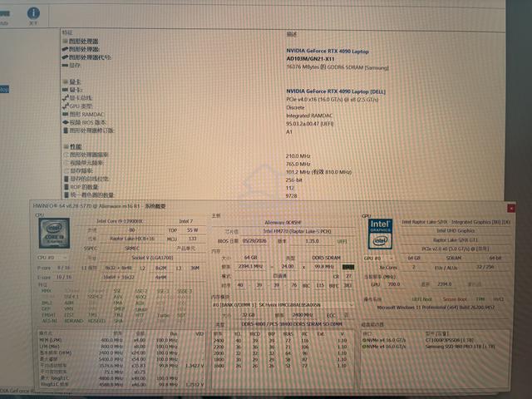Click the UEFI Boot indicator

point(421,299)
